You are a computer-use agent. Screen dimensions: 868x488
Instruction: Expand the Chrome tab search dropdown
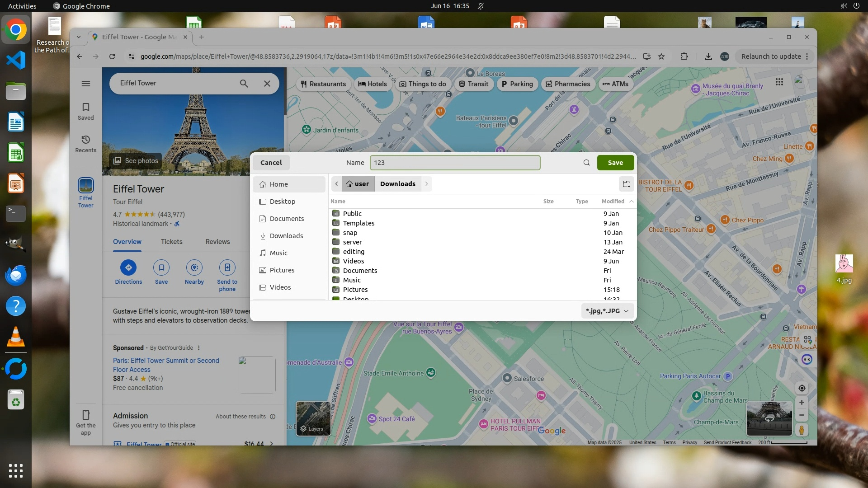pos(79,37)
